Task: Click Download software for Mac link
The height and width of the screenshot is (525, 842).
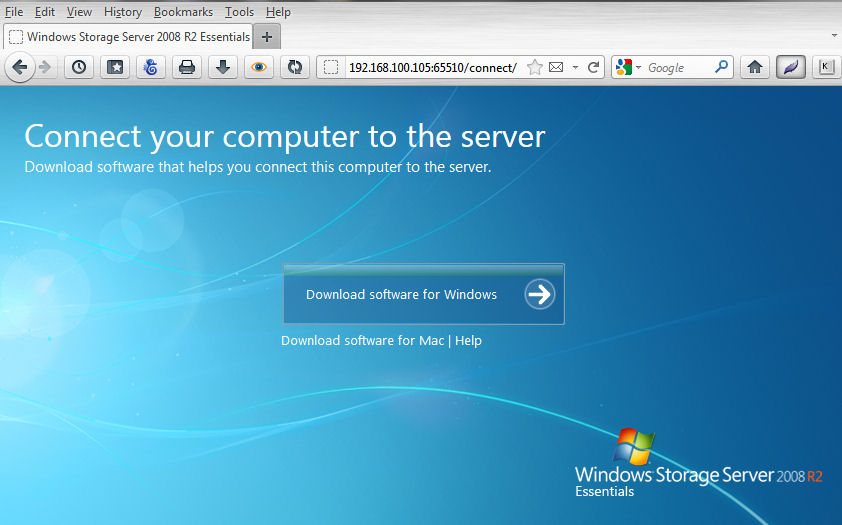Action: coord(362,341)
